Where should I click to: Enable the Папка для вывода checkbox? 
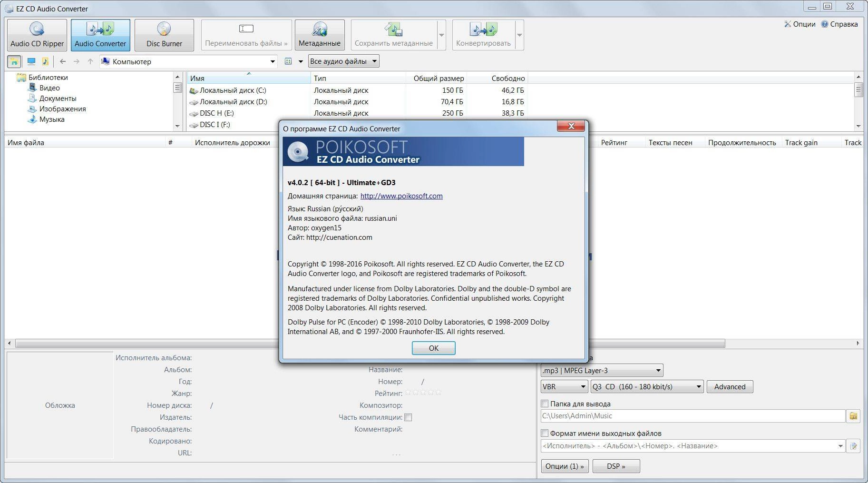pyautogui.click(x=545, y=404)
